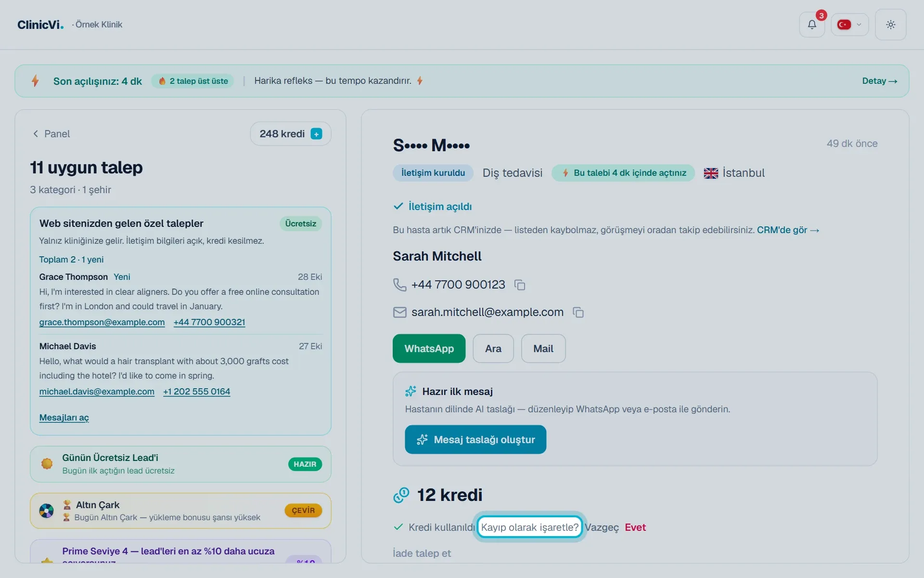Click the ClinicVi logo

tap(40, 25)
